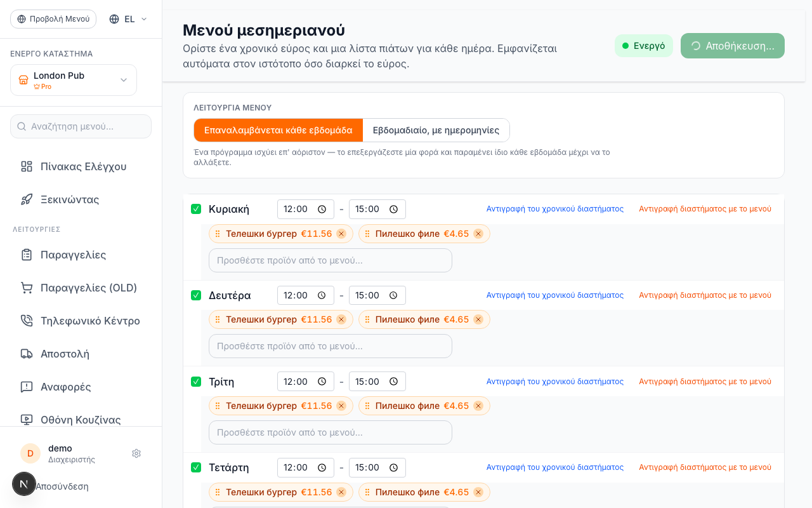This screenshot has height=508, width=812.
Task: Click the Δευτέρα end time field
Action: click(377, 295)
